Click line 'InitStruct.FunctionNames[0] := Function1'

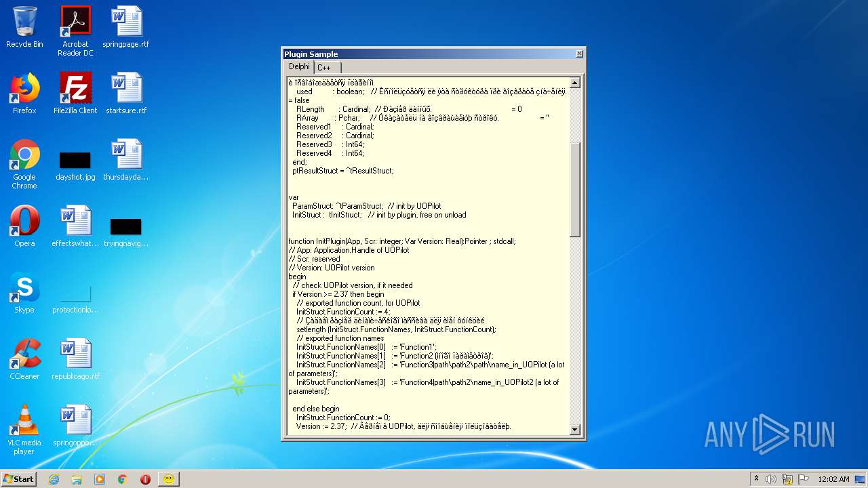point(366,347)
